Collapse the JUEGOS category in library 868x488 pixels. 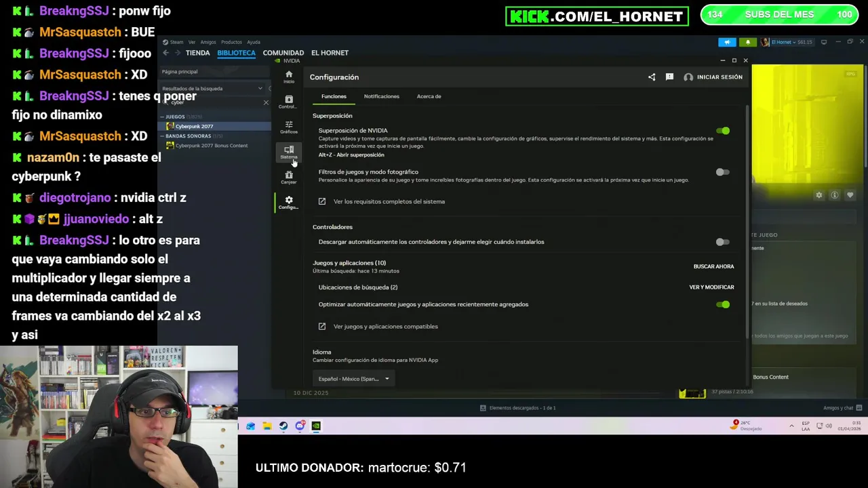pos(162,117)
